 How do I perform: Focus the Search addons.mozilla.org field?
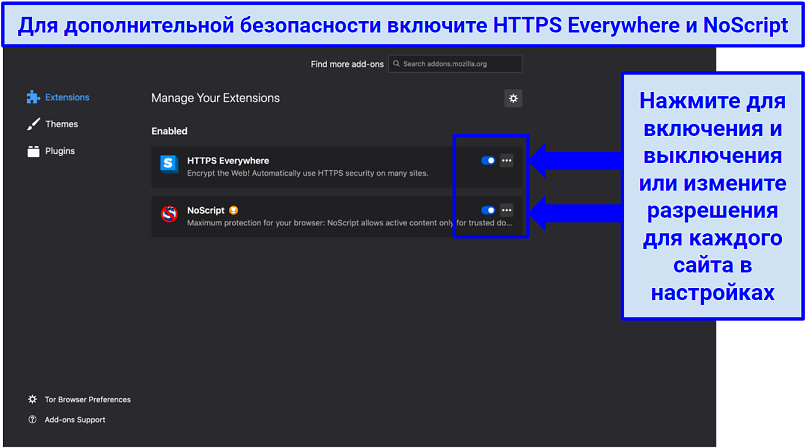click(x=455, y=64)
